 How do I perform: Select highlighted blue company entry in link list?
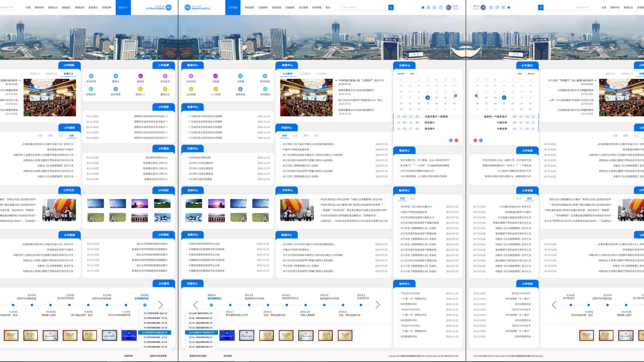click(202, 333)
